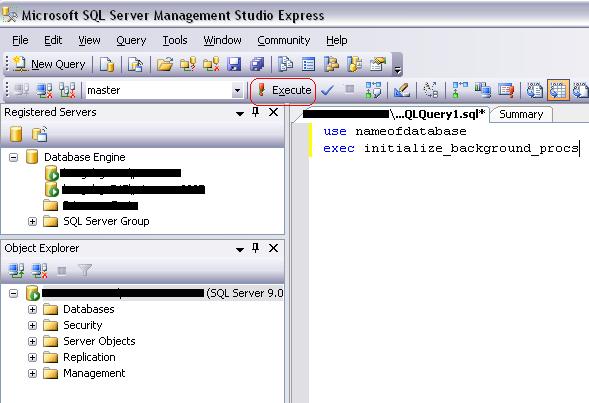The image size is (589, 403).
Task: Collapse the Database Engine node
Action: click(14, 157)
